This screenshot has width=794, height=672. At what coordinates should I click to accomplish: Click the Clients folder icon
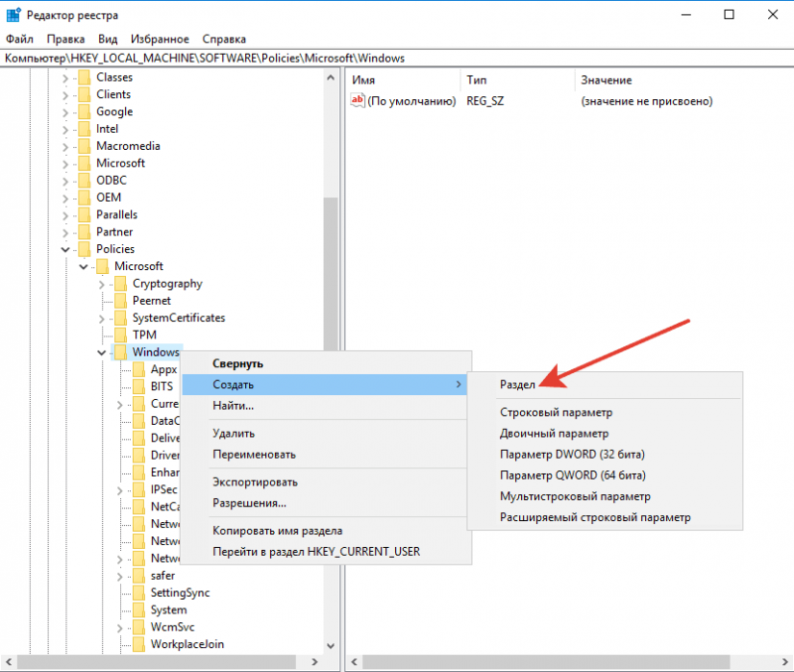click(84, 94)
